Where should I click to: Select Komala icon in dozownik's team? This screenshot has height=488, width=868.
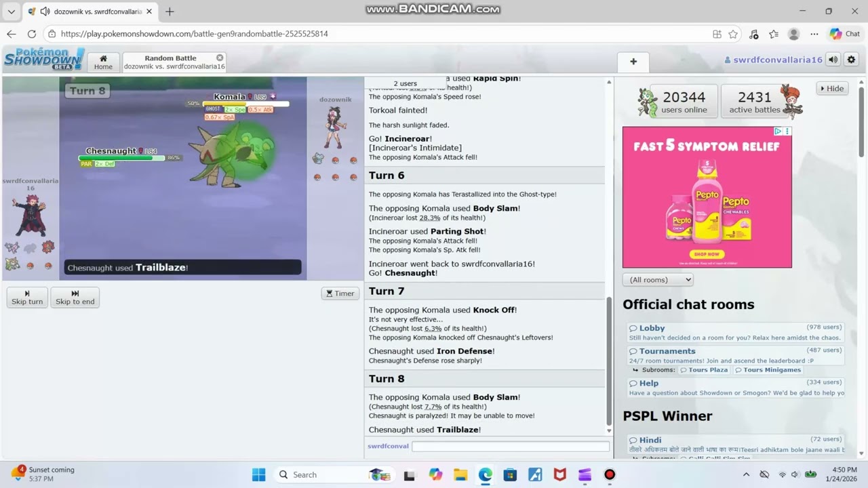click(x=317, y=159)
